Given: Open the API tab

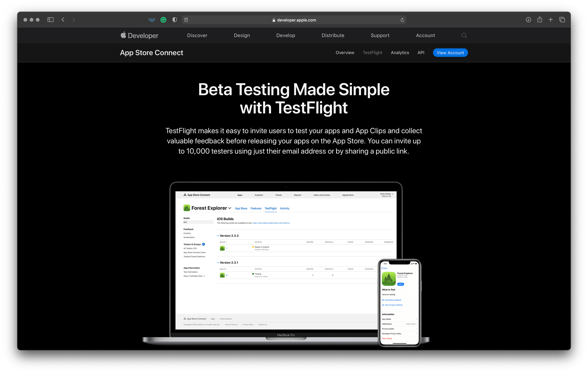Looking at the screenshot, I should coord(421,53).
